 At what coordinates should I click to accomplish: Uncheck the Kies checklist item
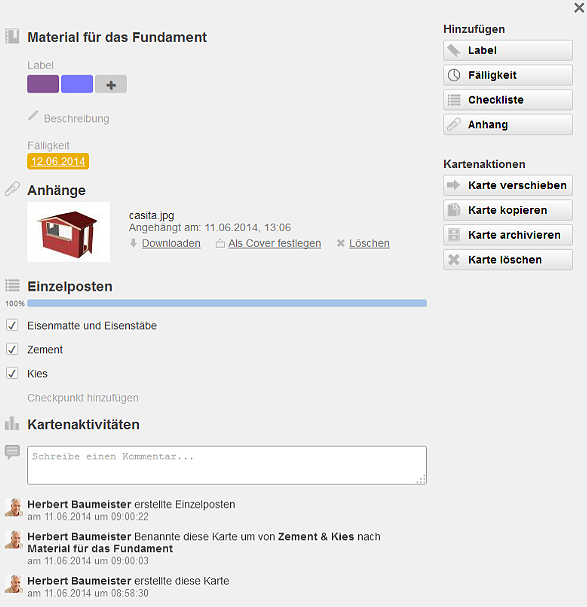click(12, 373)
